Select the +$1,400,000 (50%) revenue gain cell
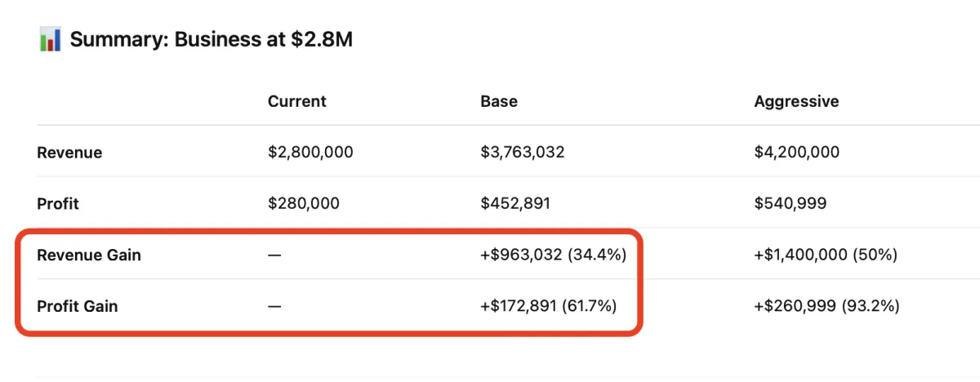Viewport: 980px width, 382px height. [x=826, y=255]
